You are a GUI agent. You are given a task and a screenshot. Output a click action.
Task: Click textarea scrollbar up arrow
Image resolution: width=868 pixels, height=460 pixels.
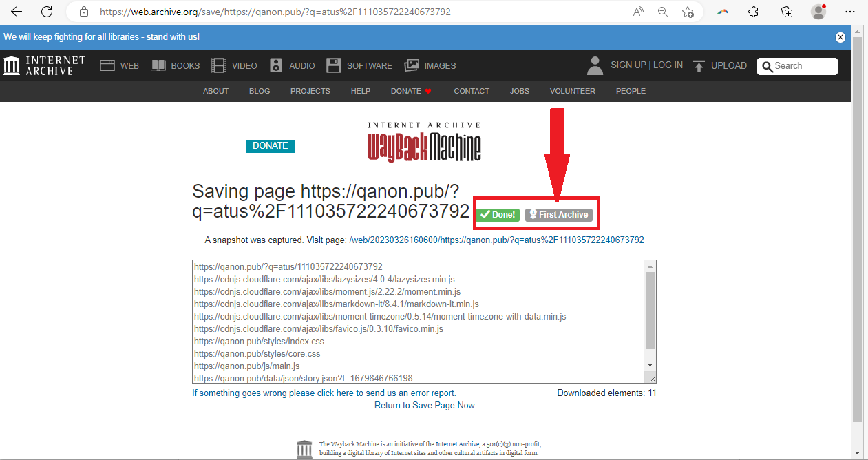point(650,266)
